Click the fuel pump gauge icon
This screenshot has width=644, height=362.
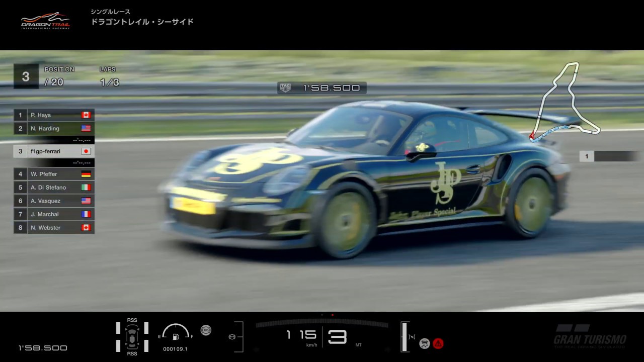[x=176, y=336]
